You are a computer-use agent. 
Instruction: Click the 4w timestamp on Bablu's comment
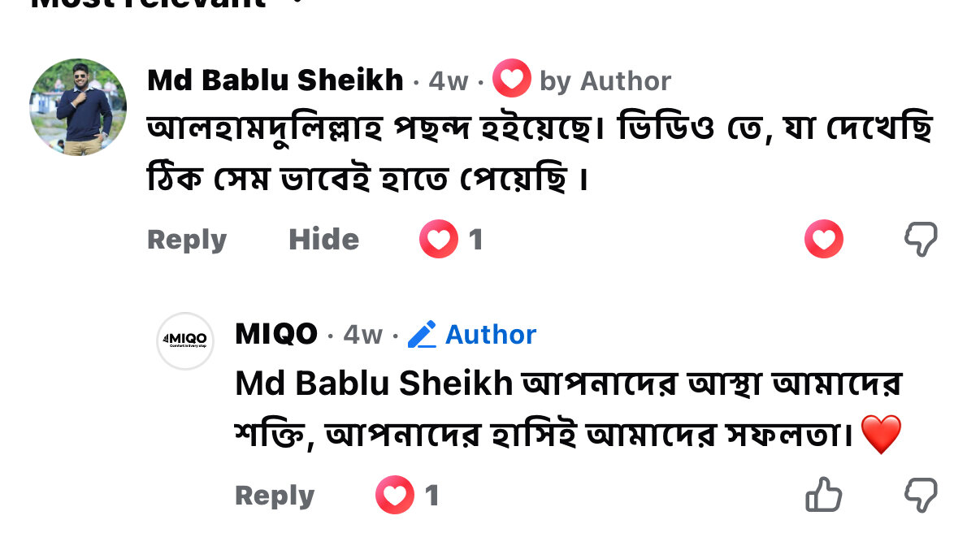point(449,81)
